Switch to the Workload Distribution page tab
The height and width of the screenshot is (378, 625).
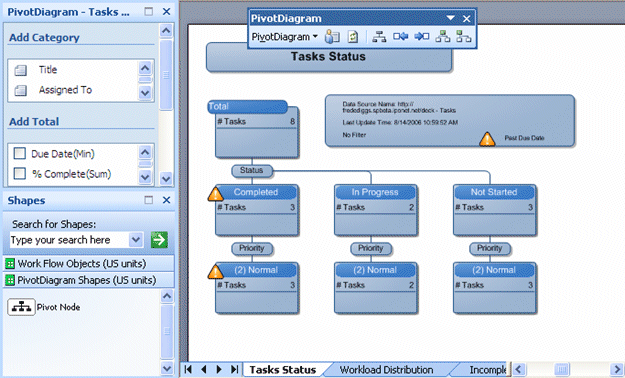click(x=386, y=370)
